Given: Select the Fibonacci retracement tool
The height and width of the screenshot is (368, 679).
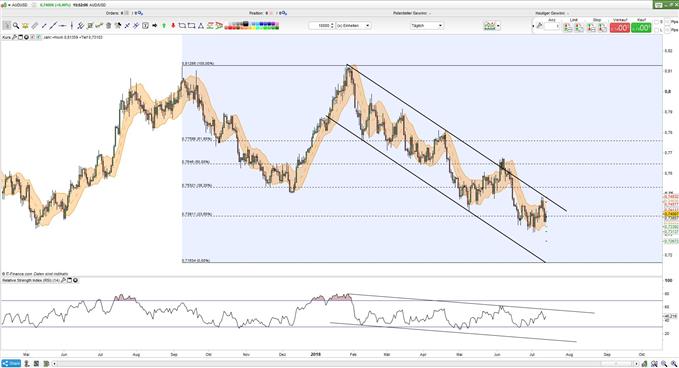Looking at the screenshot, I should coord(90,26).
